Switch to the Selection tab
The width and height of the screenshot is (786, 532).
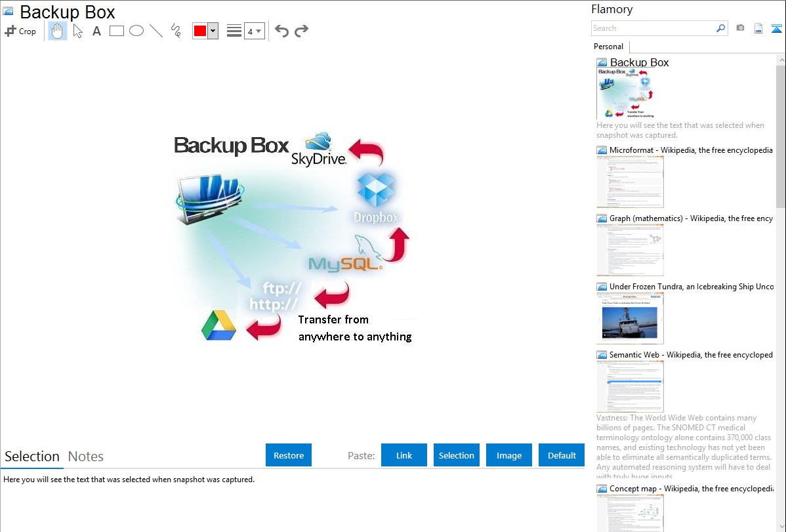pos(32,457)
